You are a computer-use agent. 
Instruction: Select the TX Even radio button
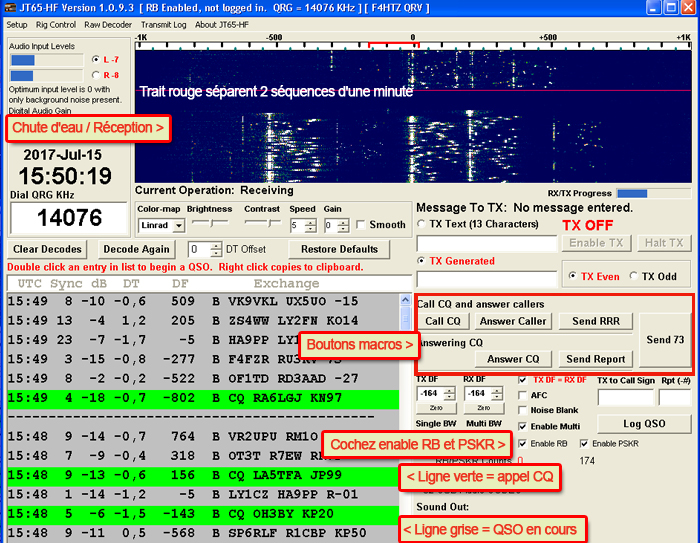coord(572,276)
